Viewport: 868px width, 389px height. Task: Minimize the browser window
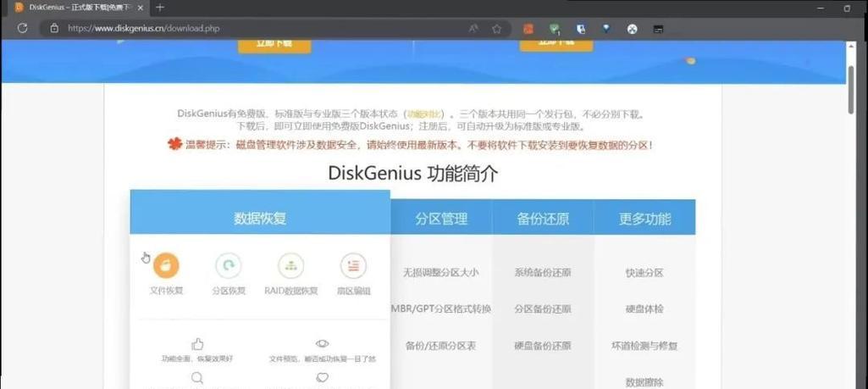821,8
